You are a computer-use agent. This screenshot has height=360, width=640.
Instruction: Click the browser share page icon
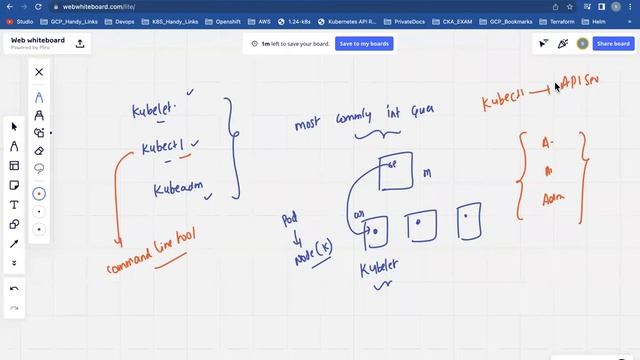556,7
